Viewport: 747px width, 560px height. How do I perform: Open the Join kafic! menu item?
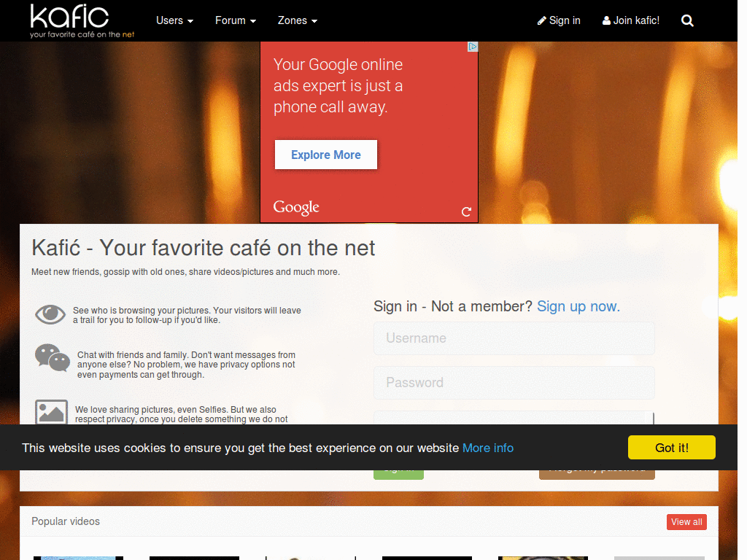pyautogui.click(x=631, y=20)
